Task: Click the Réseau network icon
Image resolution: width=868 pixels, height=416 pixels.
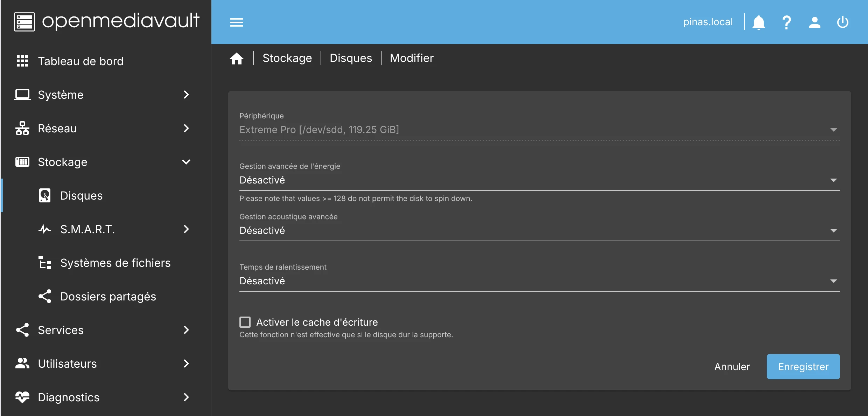Action: [22, 128]
